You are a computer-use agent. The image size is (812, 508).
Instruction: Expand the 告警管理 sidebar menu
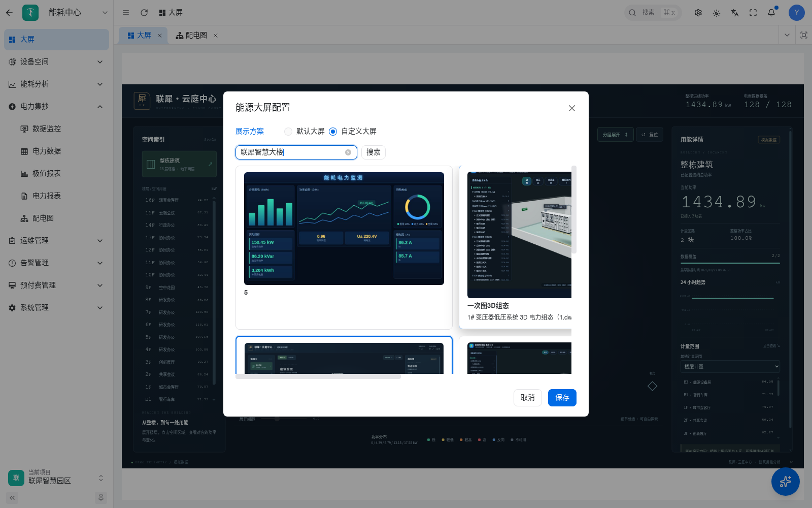56,263
